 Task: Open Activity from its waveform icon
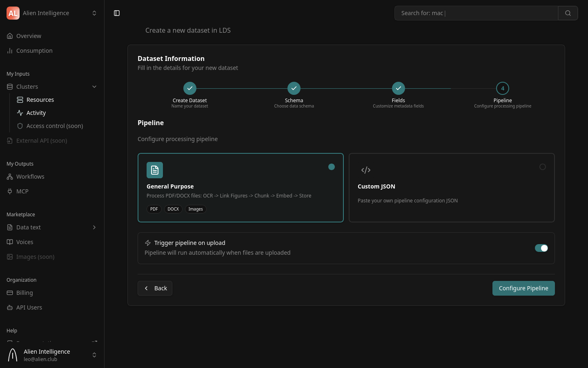20,113
